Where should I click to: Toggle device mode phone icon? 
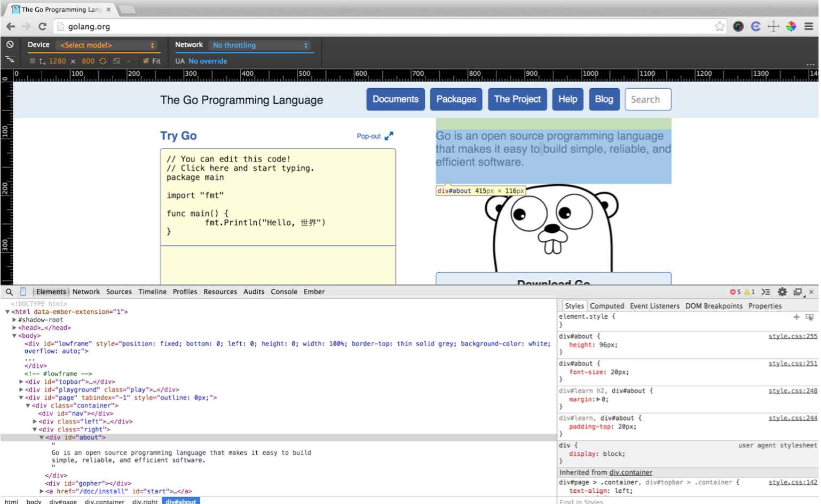pyautogui.click(x=23, y=292)
